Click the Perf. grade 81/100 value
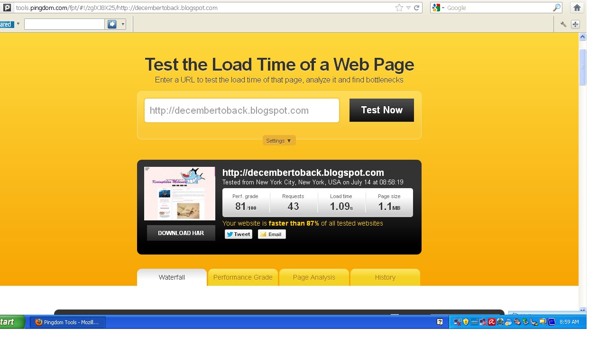The image size is (607, 364). [245, 207]
